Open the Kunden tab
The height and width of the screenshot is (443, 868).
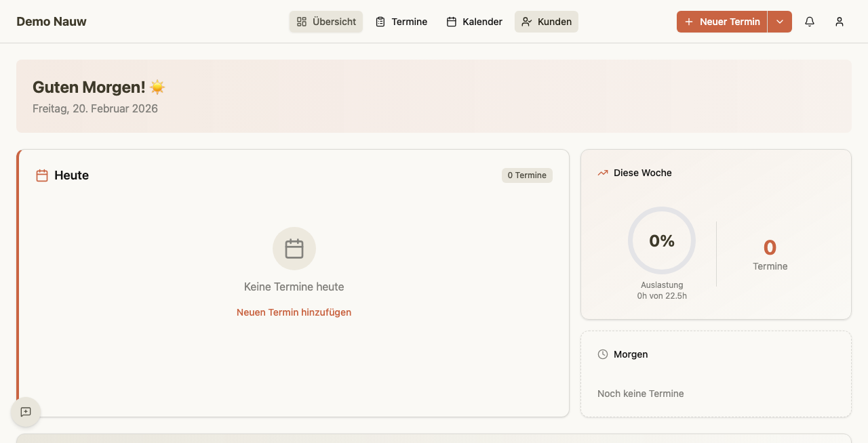(547, 22)
